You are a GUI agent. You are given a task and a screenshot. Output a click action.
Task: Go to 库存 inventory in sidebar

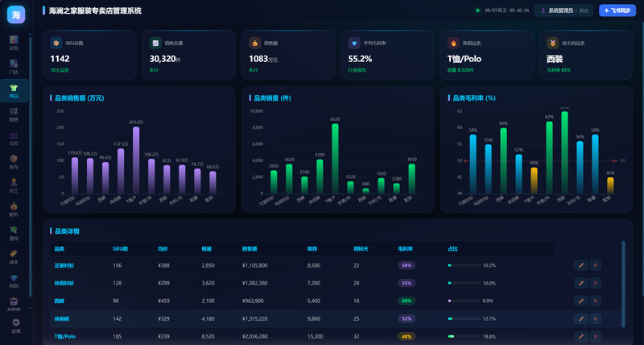(14, 161)
